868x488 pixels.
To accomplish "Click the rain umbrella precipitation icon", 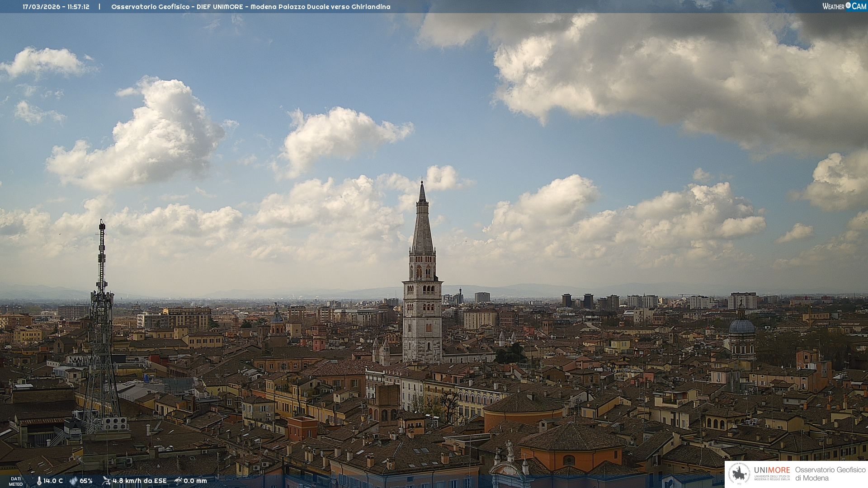I will (x=178, y=481).
